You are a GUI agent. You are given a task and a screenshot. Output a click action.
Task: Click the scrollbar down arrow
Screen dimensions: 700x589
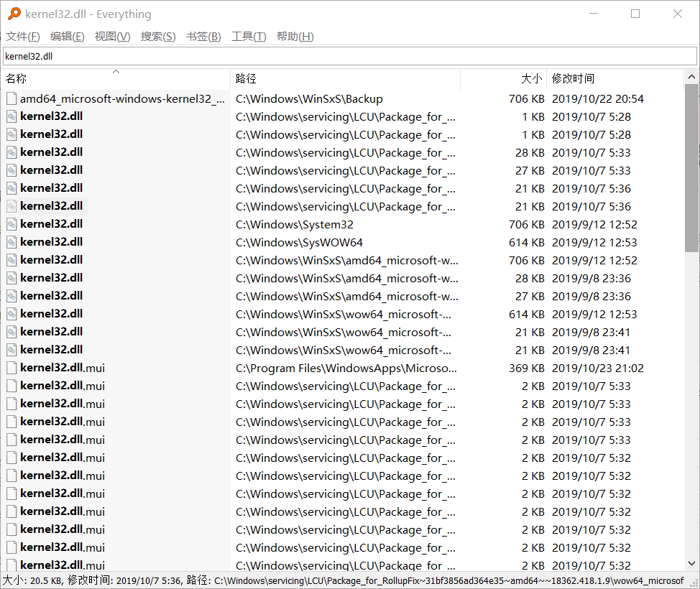coord(691,563)
